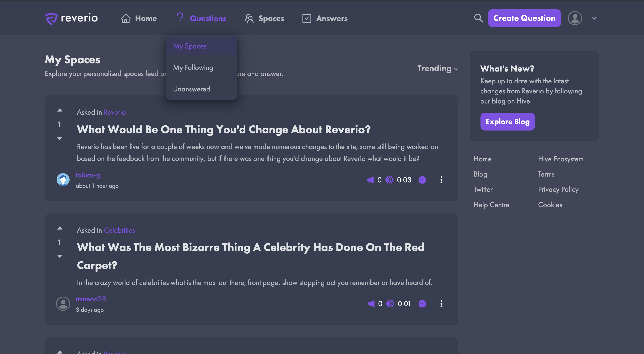Click the My Spaces page heading
The height and width of the screenshot is (354, 644).
click(72, 60)
